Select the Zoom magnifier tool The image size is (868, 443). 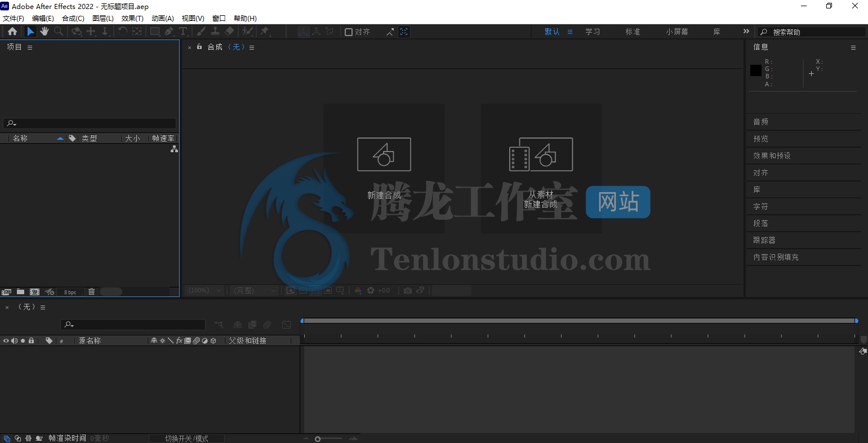tap(58, 32)
